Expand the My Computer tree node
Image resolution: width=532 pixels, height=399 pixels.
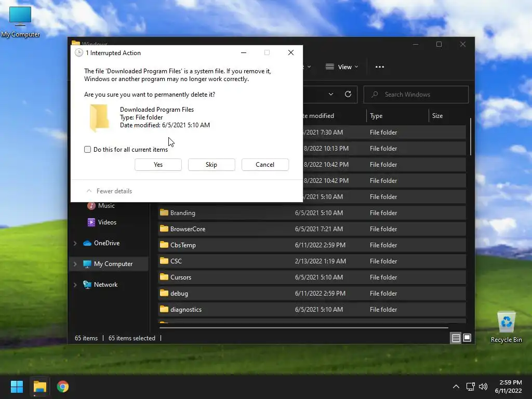(x=75, y=264)
